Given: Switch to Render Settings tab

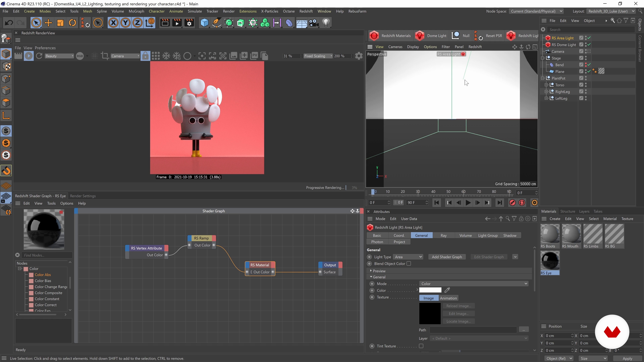Looking at the screenshot, I should click(x=83, y=196).
